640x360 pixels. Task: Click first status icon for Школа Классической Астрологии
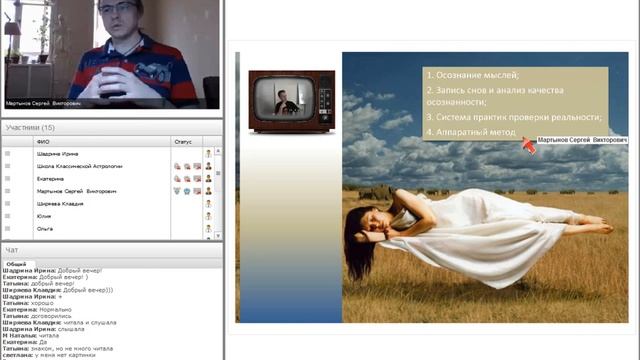177,166
